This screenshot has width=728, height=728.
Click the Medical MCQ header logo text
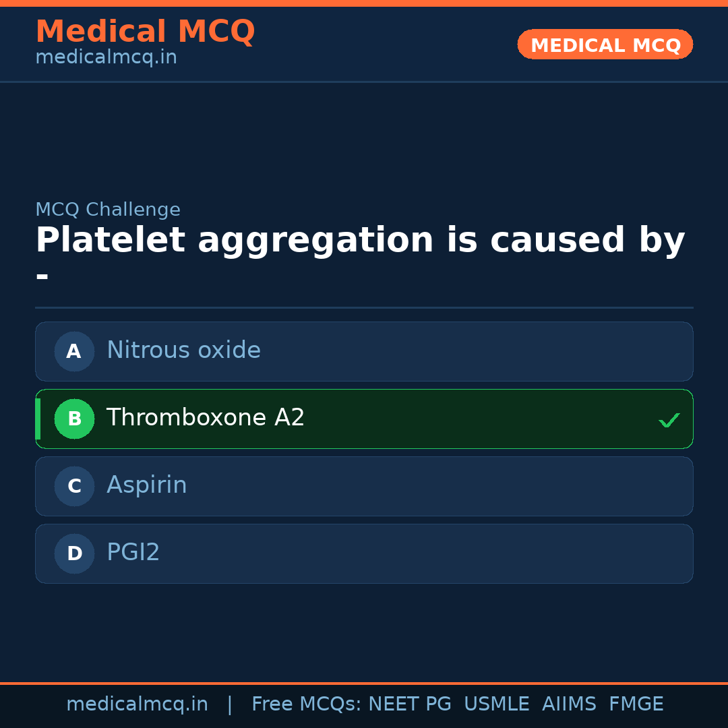(x=145, y=31)
